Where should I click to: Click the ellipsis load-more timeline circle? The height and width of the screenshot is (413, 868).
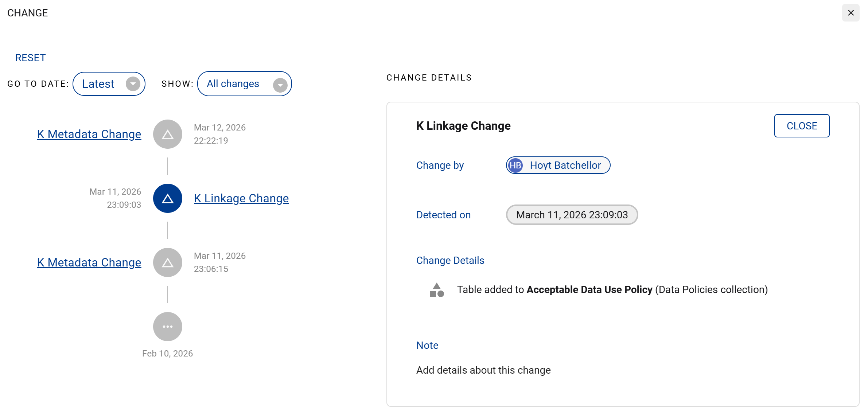tap(167, 327)
